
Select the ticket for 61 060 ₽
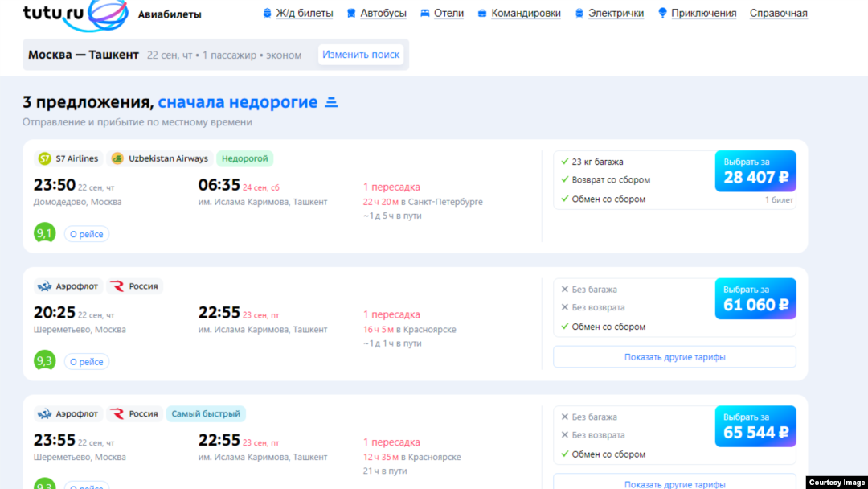755,298
